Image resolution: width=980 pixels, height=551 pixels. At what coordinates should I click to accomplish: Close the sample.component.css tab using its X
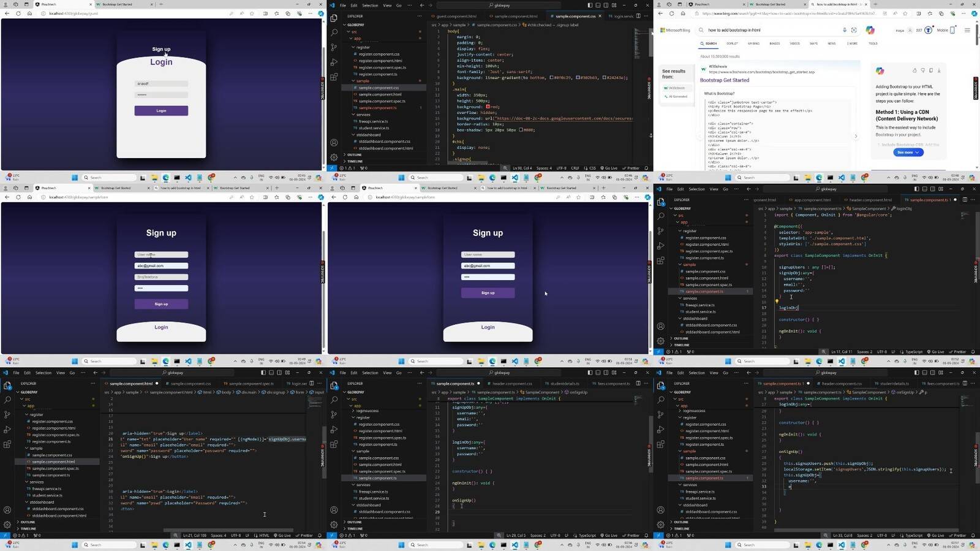(x=600, y=16)
